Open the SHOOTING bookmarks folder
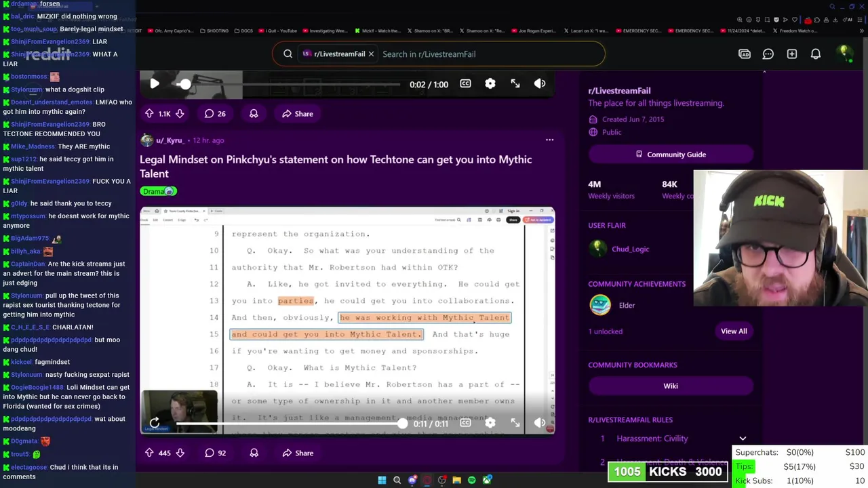 pos(214,30)
